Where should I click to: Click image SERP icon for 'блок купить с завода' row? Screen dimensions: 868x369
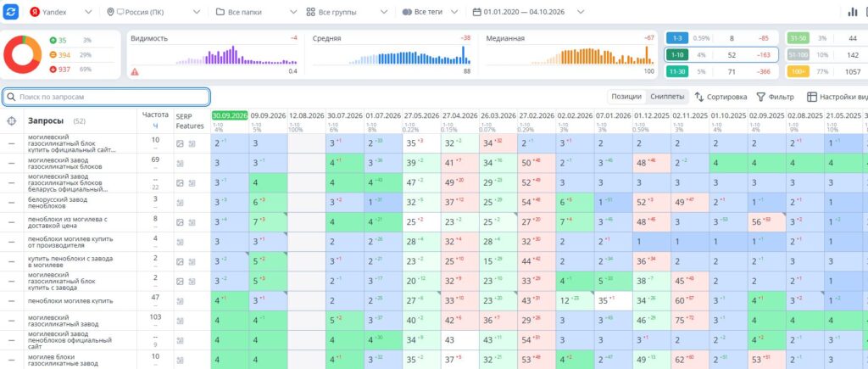[x=180, y=282]
